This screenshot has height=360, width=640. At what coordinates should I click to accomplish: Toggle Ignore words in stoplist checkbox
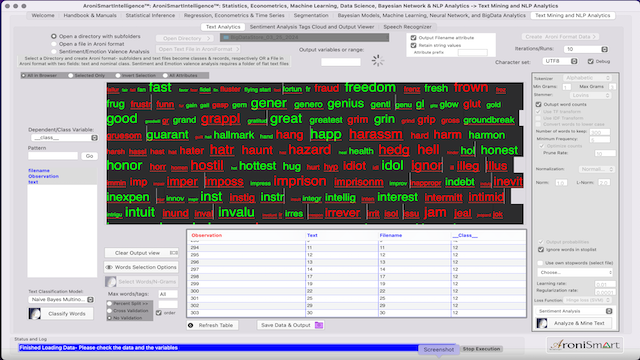pyautogui.click(x=541, y=249)
